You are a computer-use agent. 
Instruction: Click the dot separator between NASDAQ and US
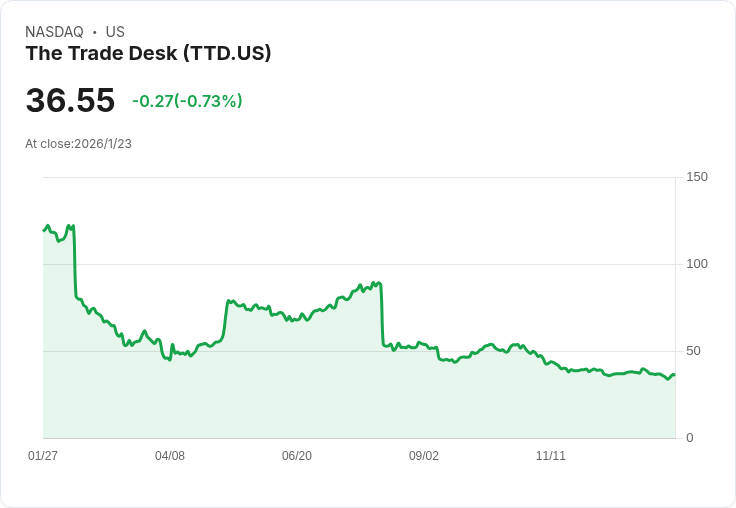(95, 32)
